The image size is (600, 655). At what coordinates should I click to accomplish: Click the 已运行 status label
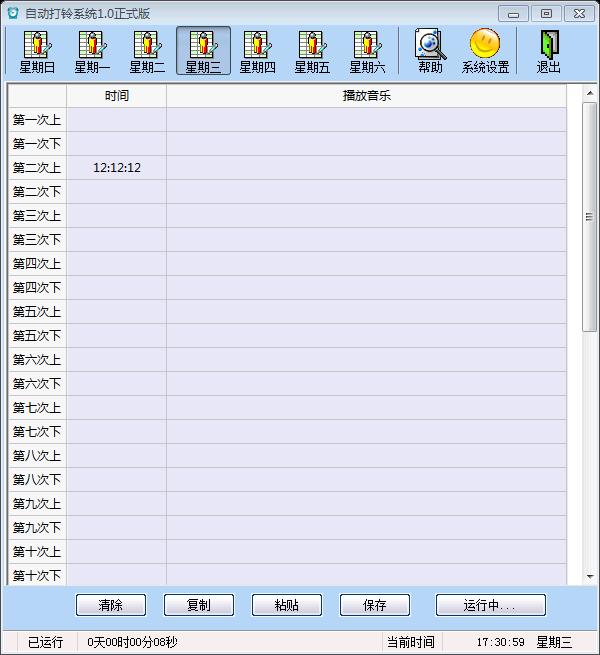[x=46, y=642]
